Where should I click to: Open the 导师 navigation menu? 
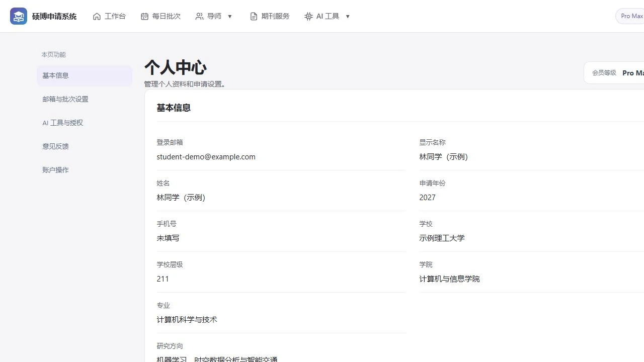point(214,16)
